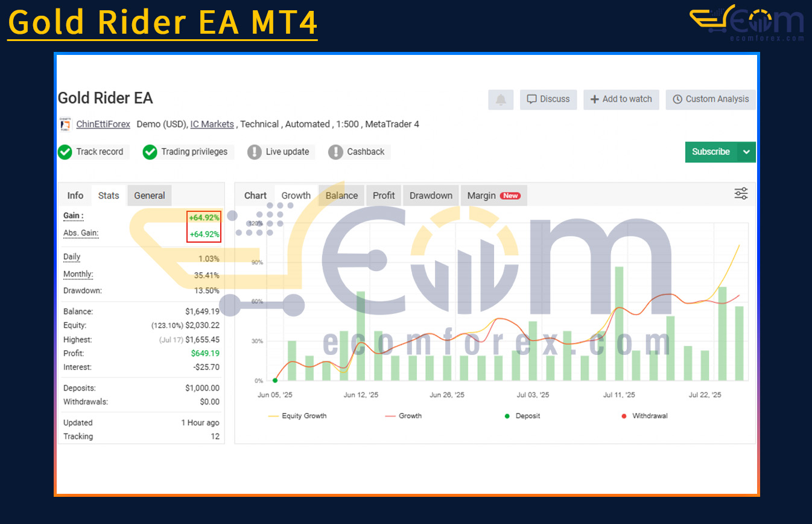The image size is (812, 524).
Task: Click the Withdrawals value $0.00
Action: (x=210, y=402)
